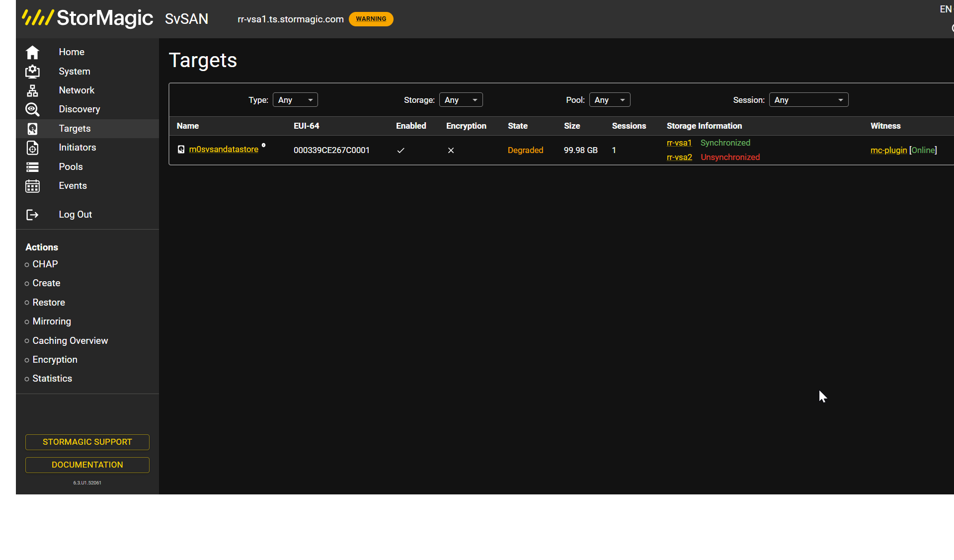This screenshot has height=560, width=954.
Task: Click the EUI-64 value 000339CE267C0001
Action: (331, 151)
